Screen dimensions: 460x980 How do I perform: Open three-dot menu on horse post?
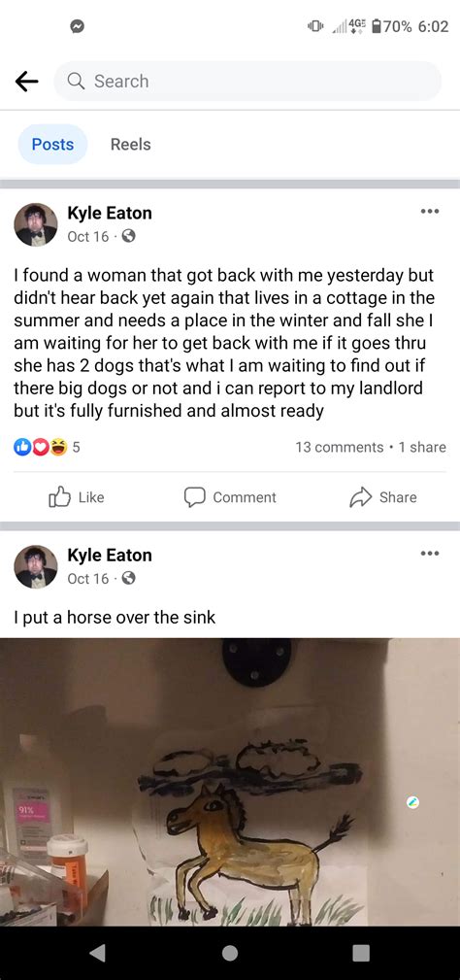pos(429,553)
